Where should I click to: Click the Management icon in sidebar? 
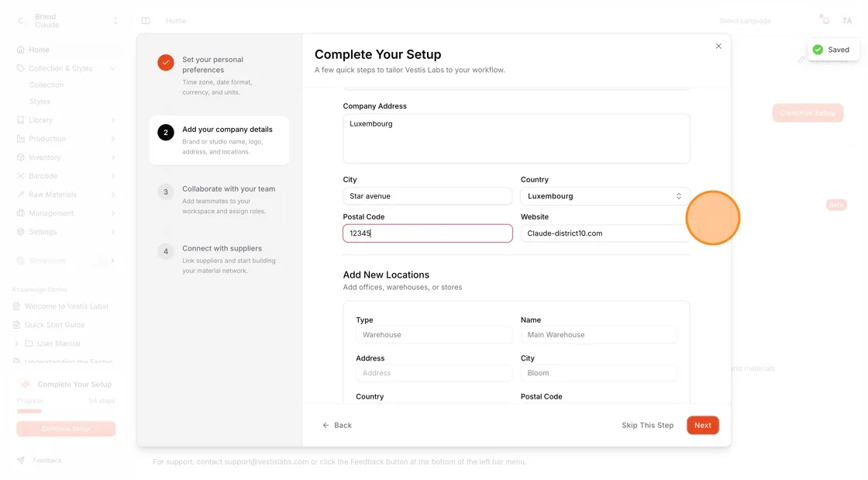20,213
